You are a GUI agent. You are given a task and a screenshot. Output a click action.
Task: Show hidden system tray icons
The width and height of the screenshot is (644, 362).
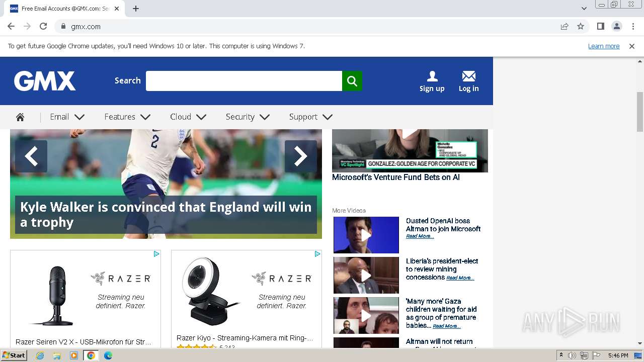(561, 355)
